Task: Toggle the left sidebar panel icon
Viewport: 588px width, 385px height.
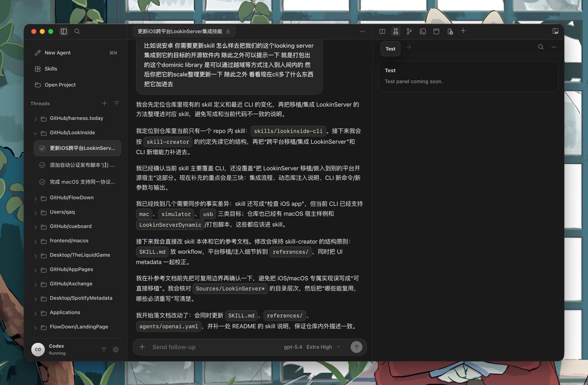Action: point(63,31)
